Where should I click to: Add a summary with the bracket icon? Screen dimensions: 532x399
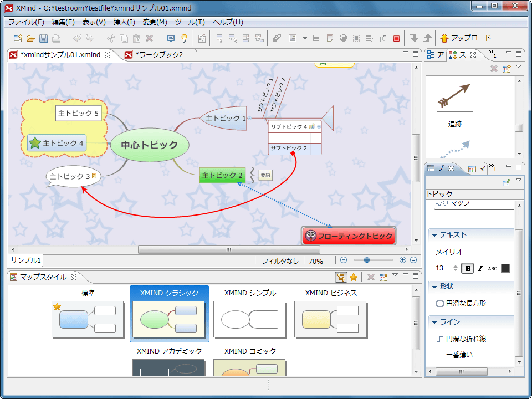click(369, 38)
